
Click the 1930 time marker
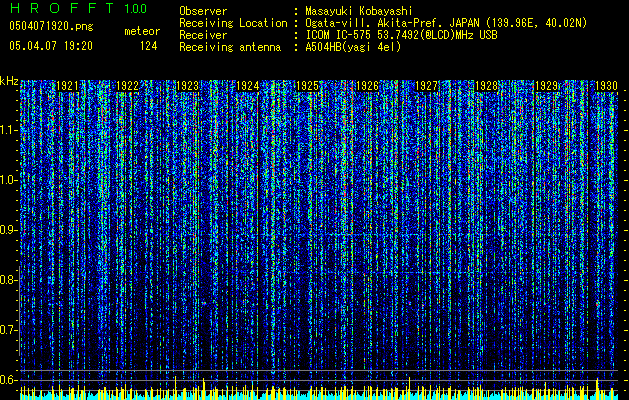point(606,86)
